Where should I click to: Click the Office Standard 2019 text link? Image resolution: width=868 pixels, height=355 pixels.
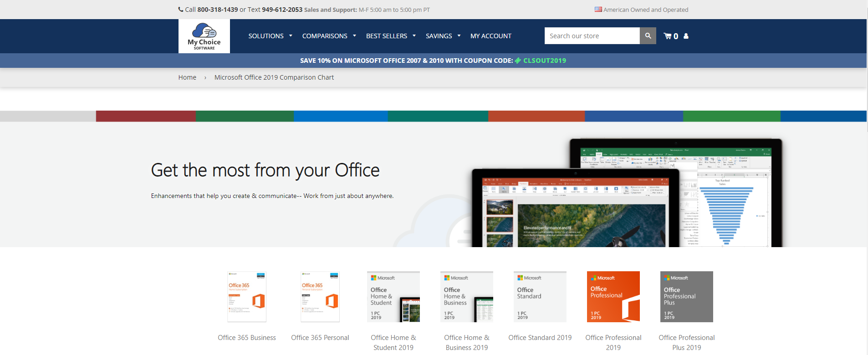(x=540, y=338)
